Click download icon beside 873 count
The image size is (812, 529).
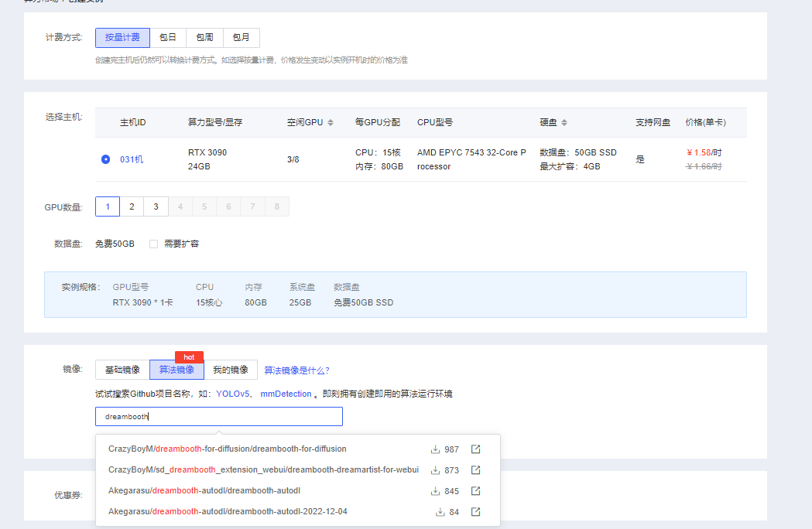pos(435,470)
